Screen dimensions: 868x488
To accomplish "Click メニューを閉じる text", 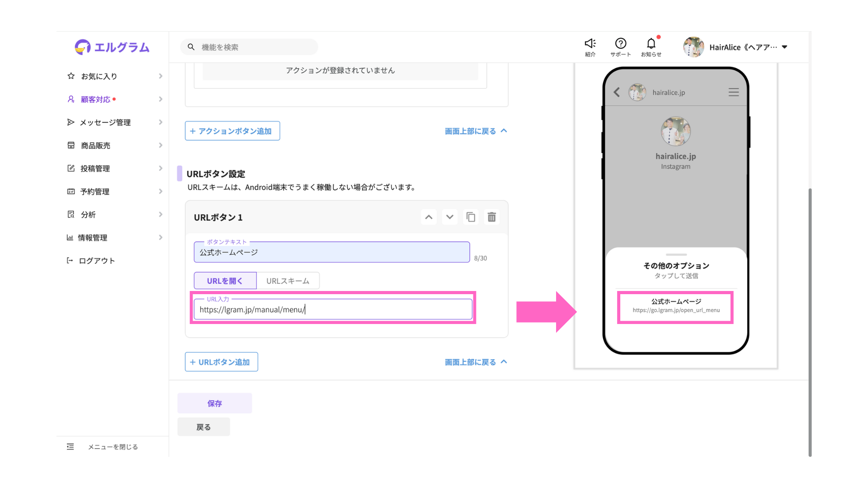I will [x=113, y=447].
